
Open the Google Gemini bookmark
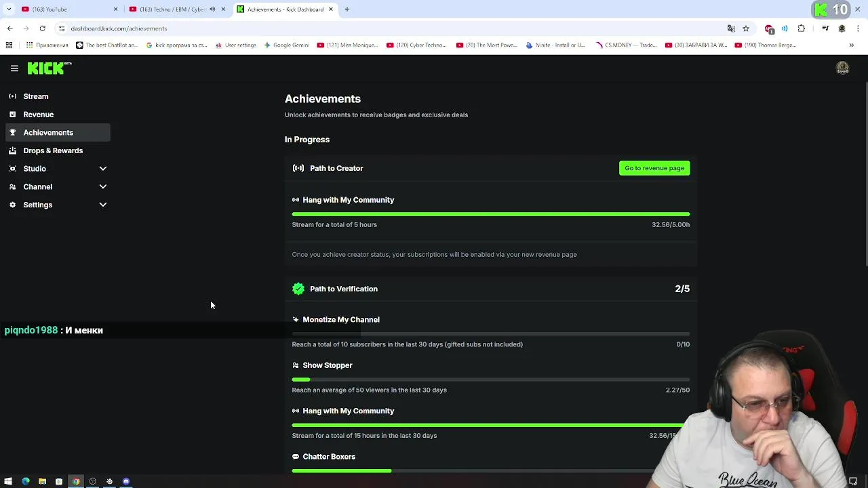click(287, 45)
